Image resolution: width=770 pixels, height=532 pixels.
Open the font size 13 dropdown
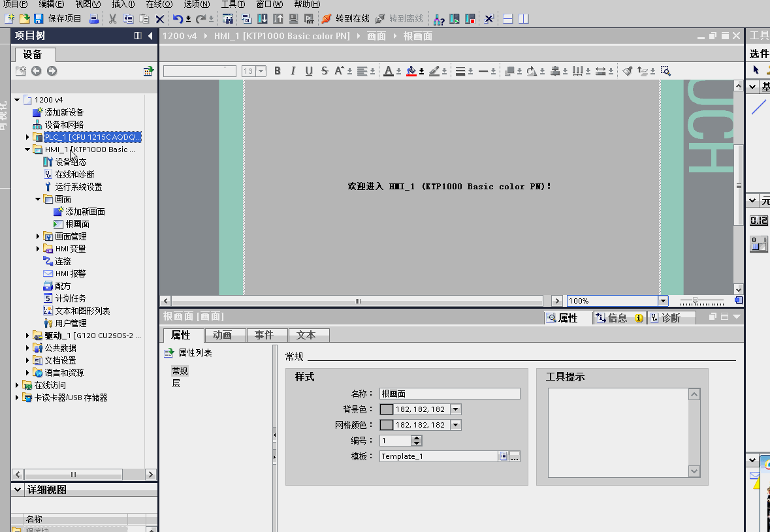261,71
